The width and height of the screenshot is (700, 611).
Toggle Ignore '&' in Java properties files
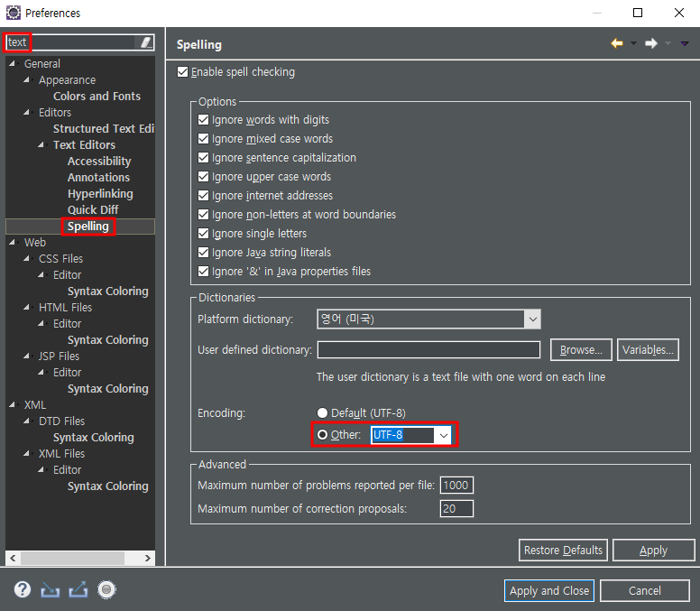click(203, 272)
